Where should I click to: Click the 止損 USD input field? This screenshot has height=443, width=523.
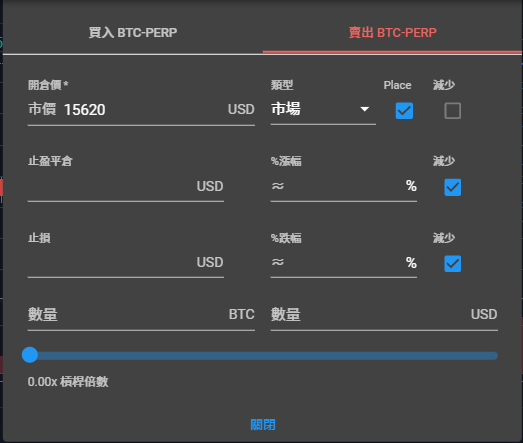pos(125,263)
